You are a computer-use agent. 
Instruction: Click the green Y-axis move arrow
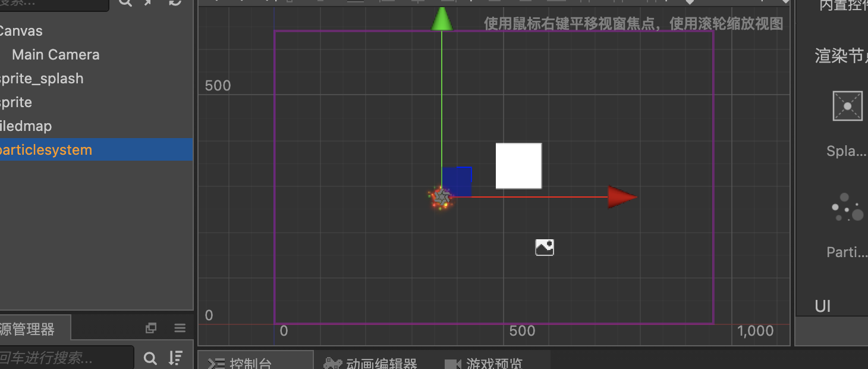click(x=442, y=19)
